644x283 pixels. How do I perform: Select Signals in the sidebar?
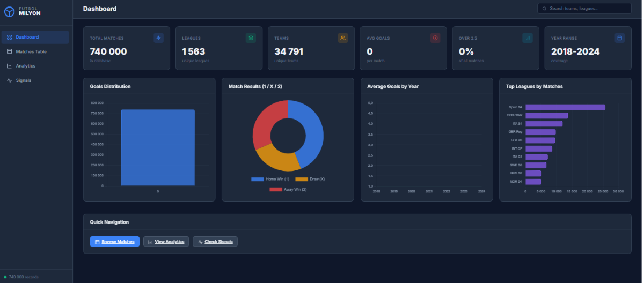tap(35, 80)
